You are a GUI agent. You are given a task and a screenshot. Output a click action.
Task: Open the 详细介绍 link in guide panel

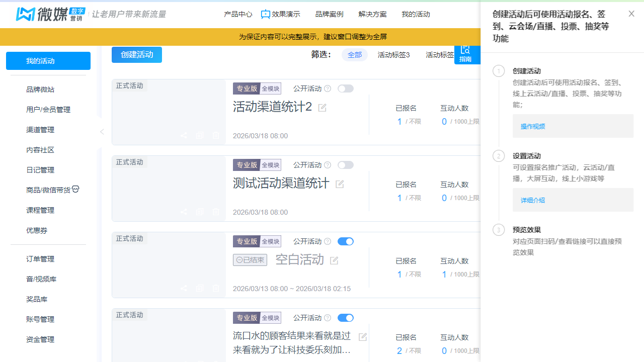(532, 200)
